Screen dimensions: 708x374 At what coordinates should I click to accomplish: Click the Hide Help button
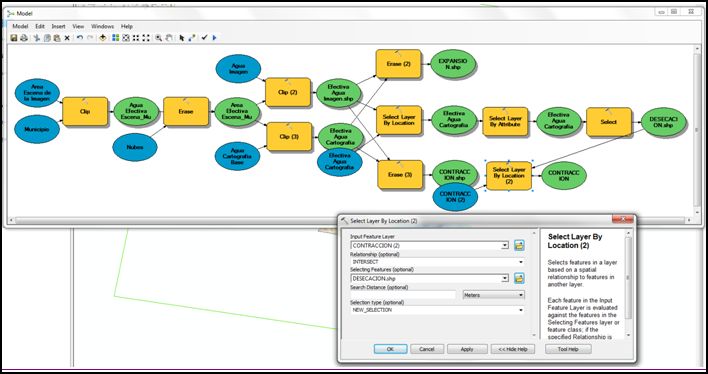pyautogui.click(x=513, y=349)
